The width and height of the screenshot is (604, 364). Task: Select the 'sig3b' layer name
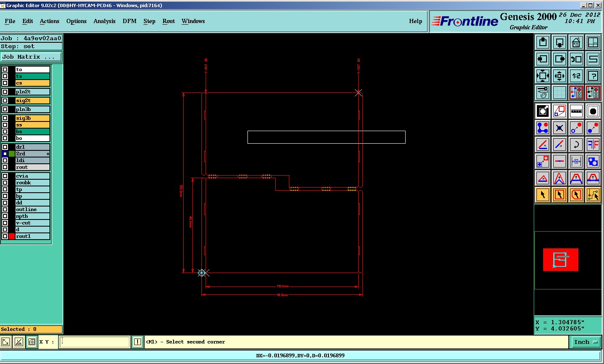[33, 118]
